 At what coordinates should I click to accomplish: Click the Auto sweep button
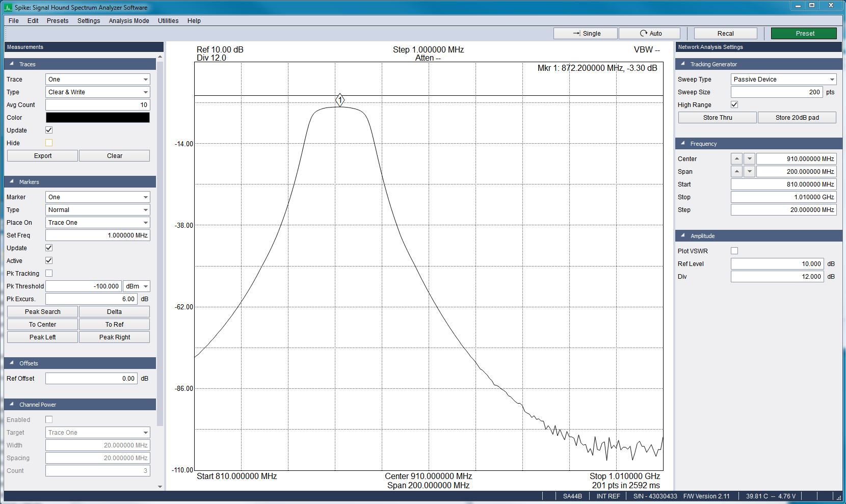pyautogui.click(x=650, y=34)
